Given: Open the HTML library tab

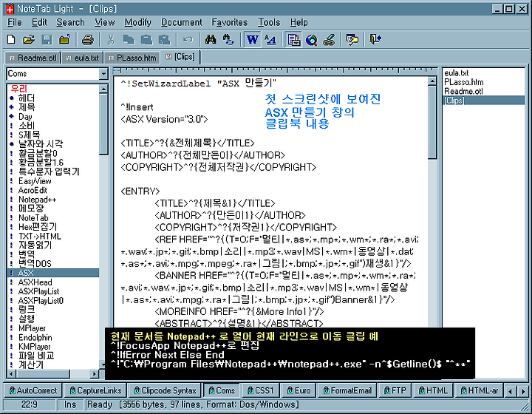Looking at the screenshot, I should click(433, 390).
